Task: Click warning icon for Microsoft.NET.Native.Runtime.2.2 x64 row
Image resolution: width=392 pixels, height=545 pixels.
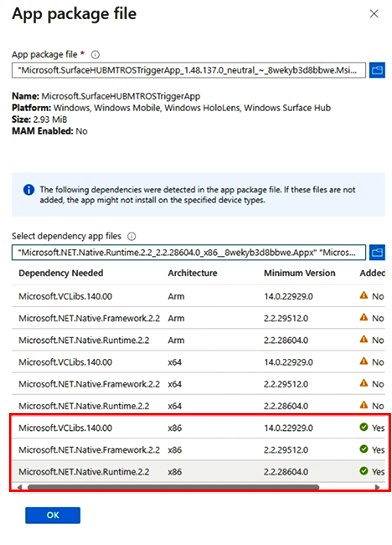Action: (x=364, y=405)
